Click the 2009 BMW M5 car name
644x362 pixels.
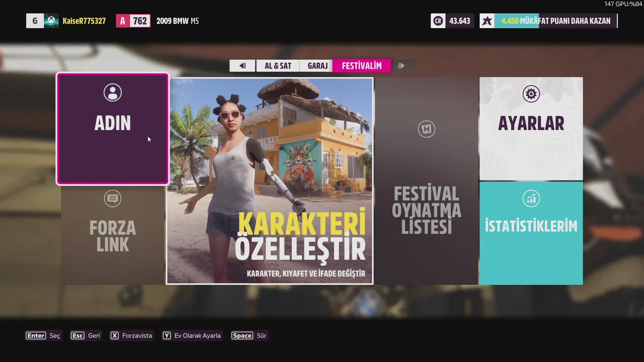tap(177, 21)
